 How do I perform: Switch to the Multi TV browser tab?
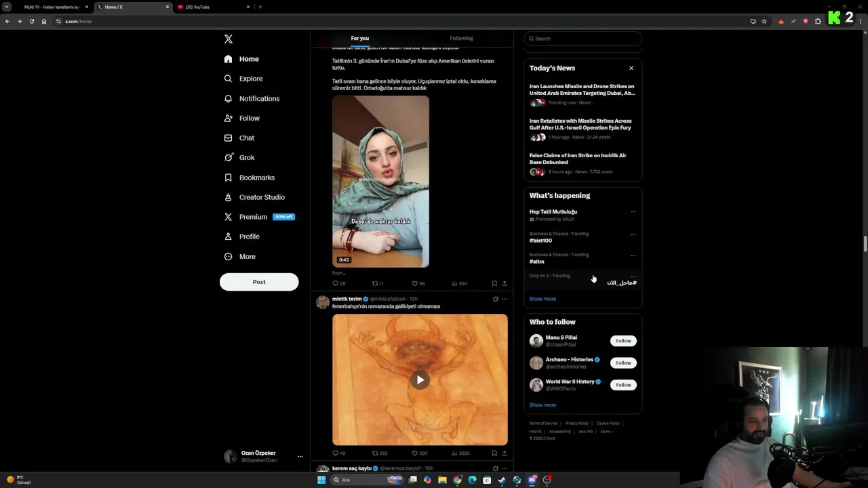(52, 7)
